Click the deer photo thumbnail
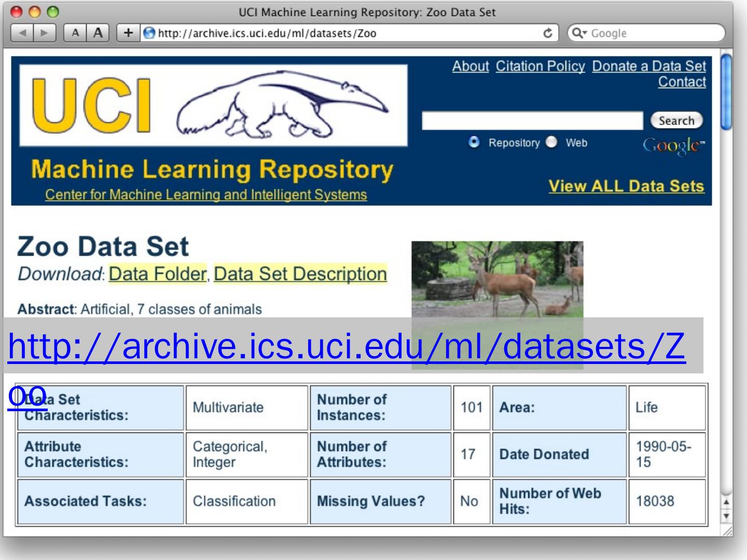Viewport: 747px width, 560px height. pos(497,279)
